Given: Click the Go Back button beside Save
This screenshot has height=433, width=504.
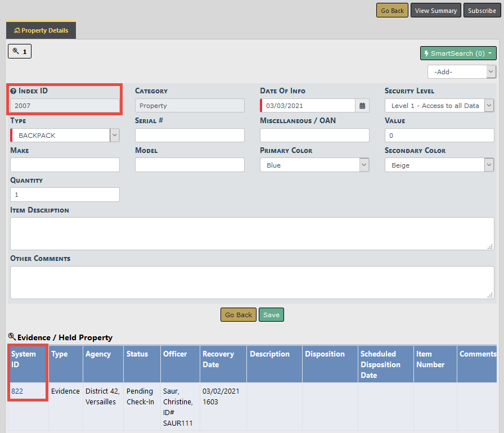Looking at the screenshot, I should pyautogui.click(x=238, y=315).
